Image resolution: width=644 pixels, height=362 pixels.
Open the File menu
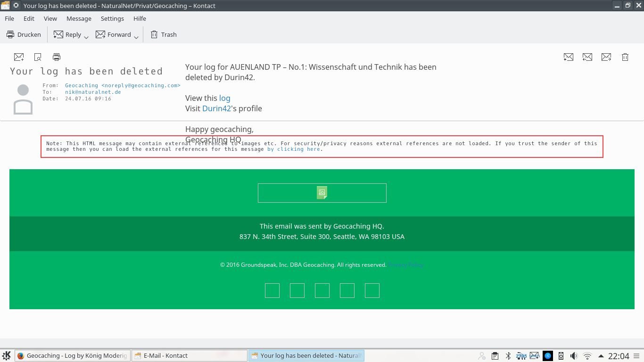click(9, 18)
